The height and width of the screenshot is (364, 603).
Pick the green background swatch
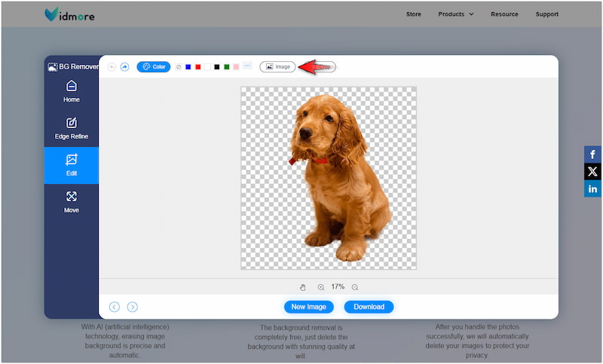click(x=226, y=67)
